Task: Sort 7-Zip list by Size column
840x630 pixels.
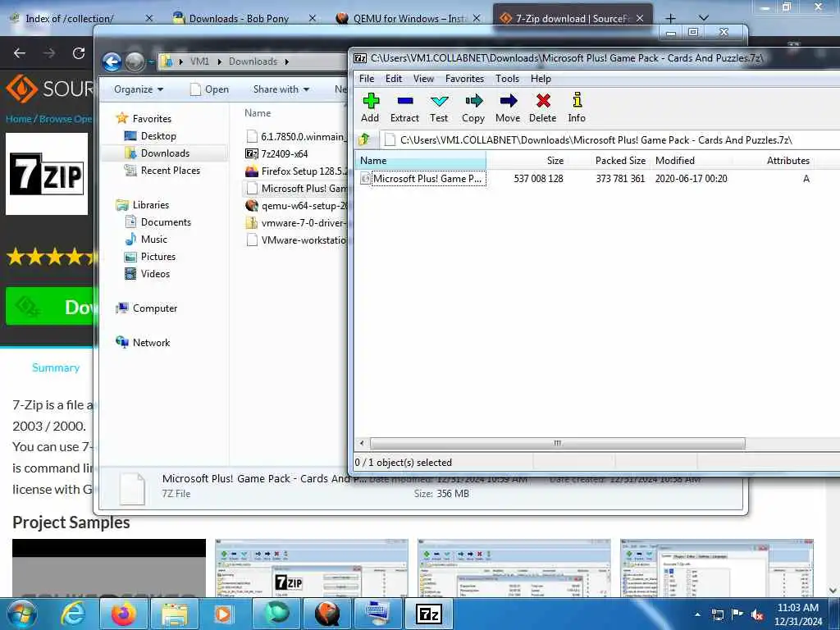Action: pos(527,161)
